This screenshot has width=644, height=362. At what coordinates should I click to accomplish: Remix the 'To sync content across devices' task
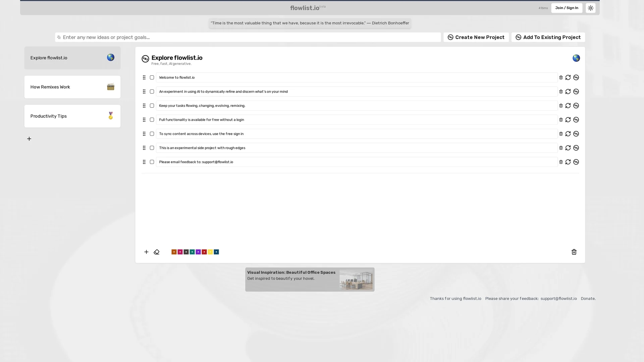(x=576, y=134)
